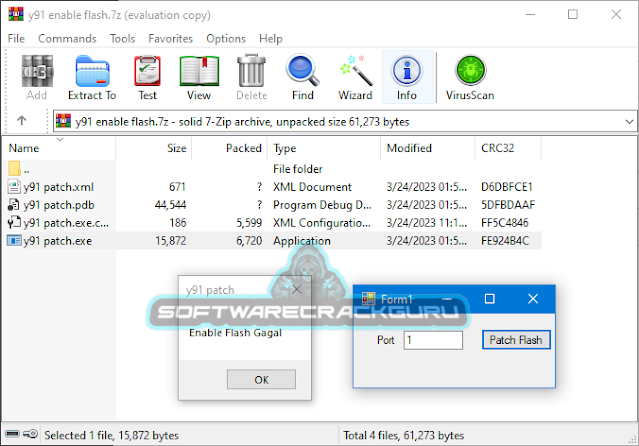Sort by the Modified column header
Viewport: 639px width, 446px height.
point(428,148)
